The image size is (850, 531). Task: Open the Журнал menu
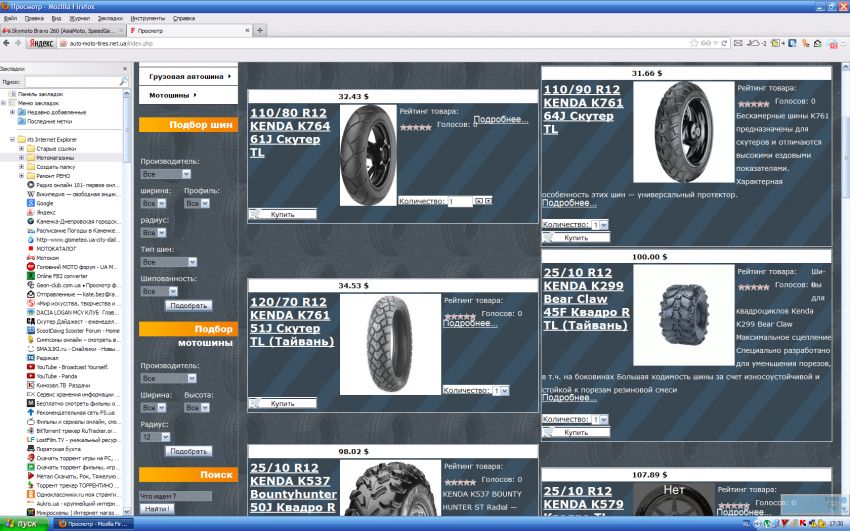pos(80,18)
